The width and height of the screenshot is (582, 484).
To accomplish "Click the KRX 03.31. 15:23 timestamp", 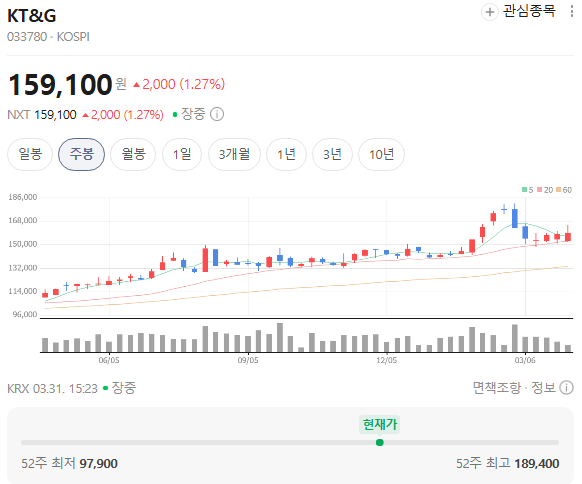I will pos(52,388).
